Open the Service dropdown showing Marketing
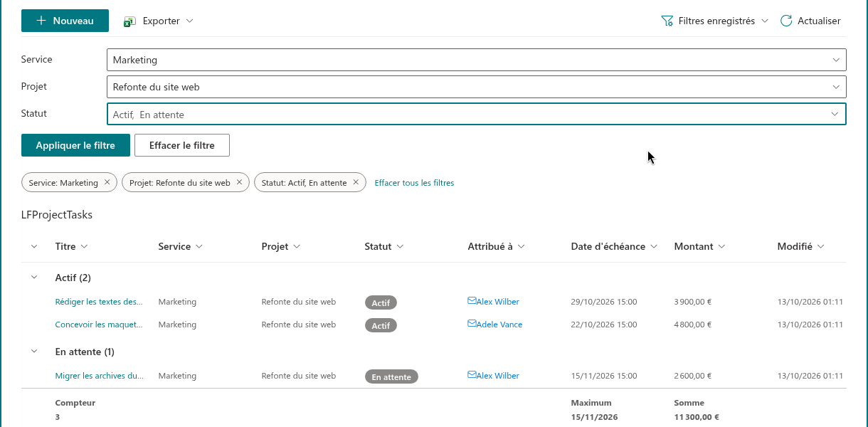The image size is (868, 427). coord(476,60)
